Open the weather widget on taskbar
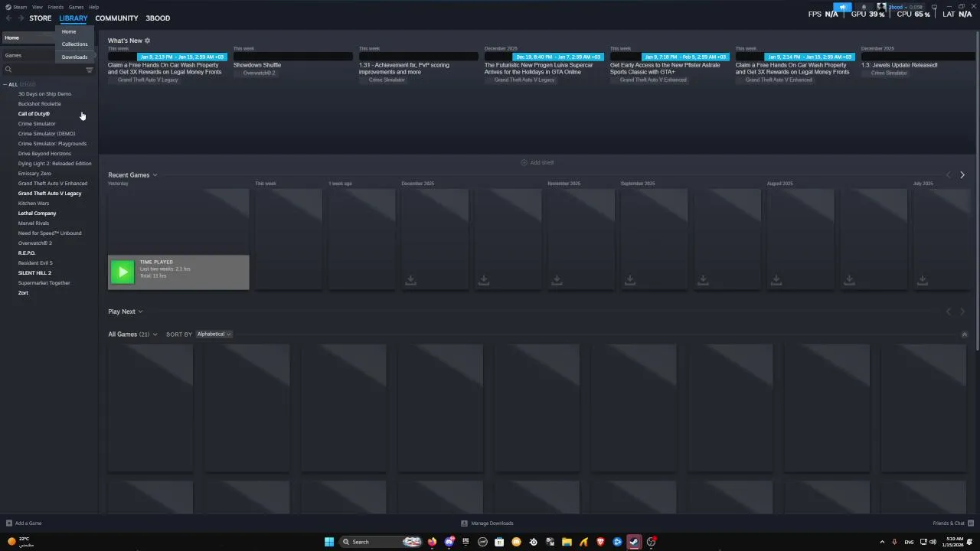Image resolution: width=980 pixels, height=551 pixels. coord(21,542)
